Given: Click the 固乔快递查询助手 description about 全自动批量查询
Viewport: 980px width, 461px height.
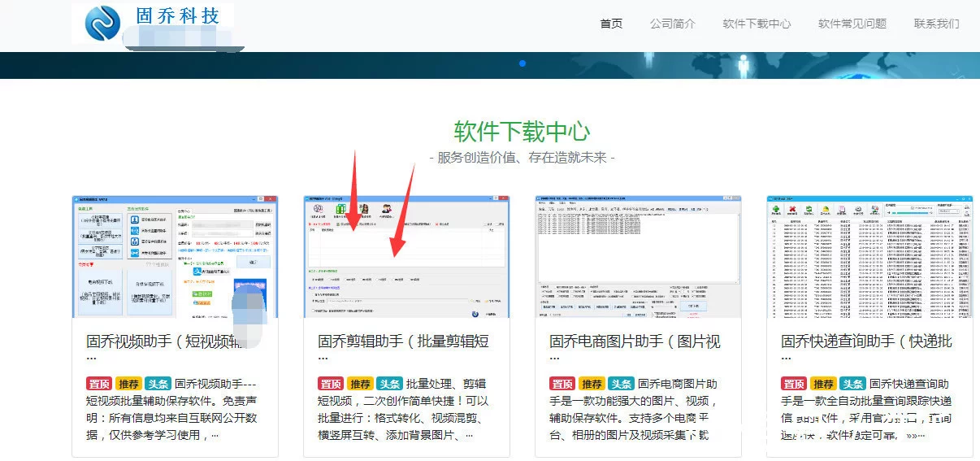Looking at the screenshot, I should click(x=866, y=409).
